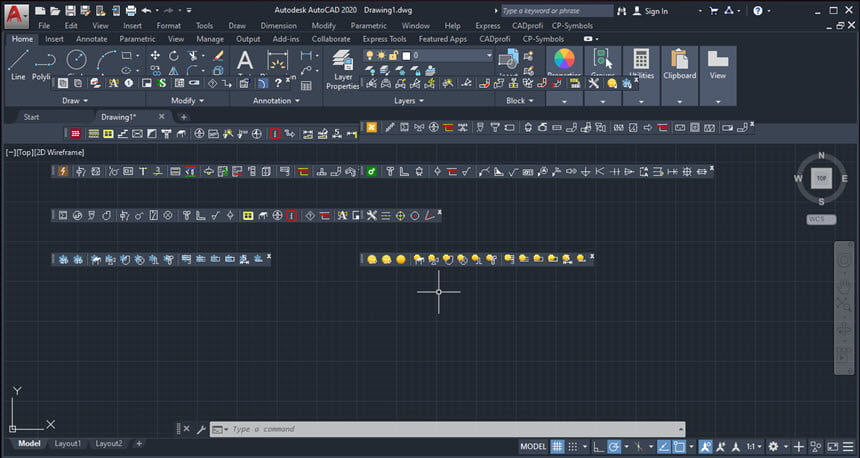860x458 pixels.
Task: Toggle annotation objects visibility in status bar
Action: [705, 446]
